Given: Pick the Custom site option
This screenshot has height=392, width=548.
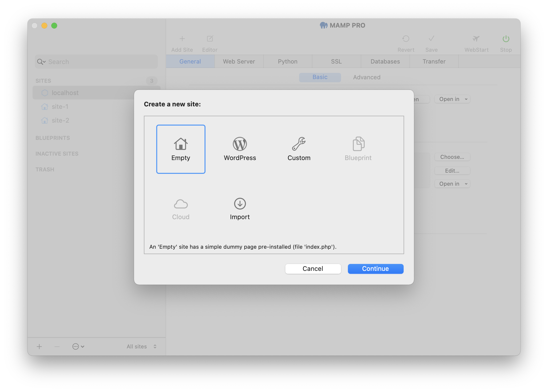Looking at the screenshot, I should tap(299, 149).
